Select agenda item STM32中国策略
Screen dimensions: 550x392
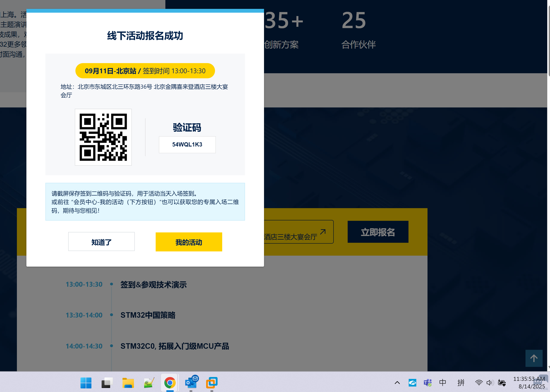coord(148,315)
